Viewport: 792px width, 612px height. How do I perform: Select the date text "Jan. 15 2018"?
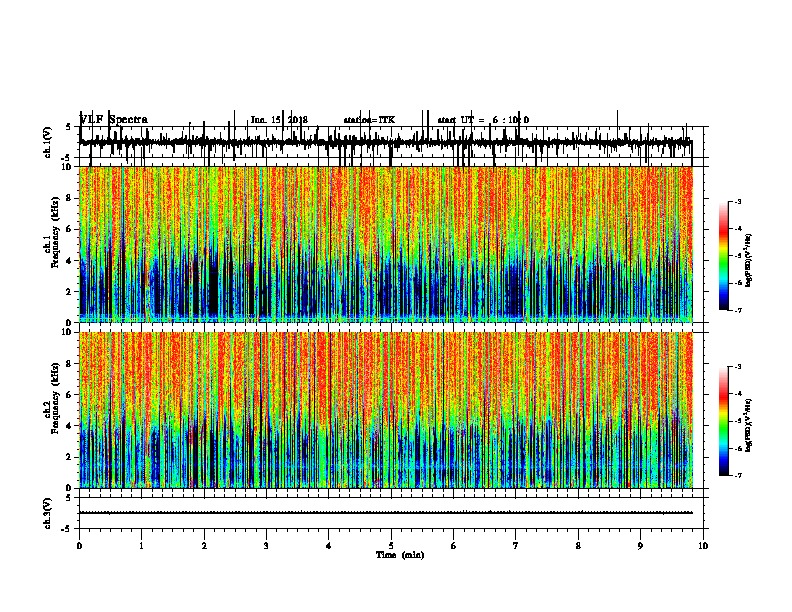pyautogui.click(x=279, y=120)
